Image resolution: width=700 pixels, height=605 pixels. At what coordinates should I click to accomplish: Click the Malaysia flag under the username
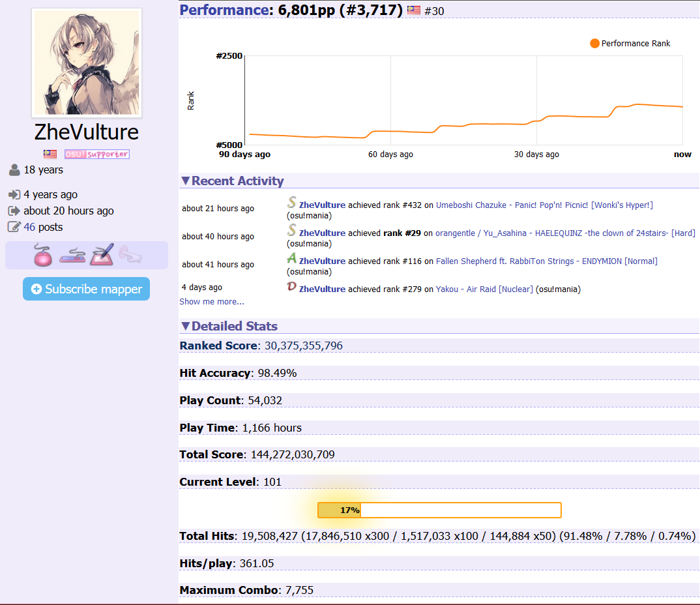tap(50, 155)
